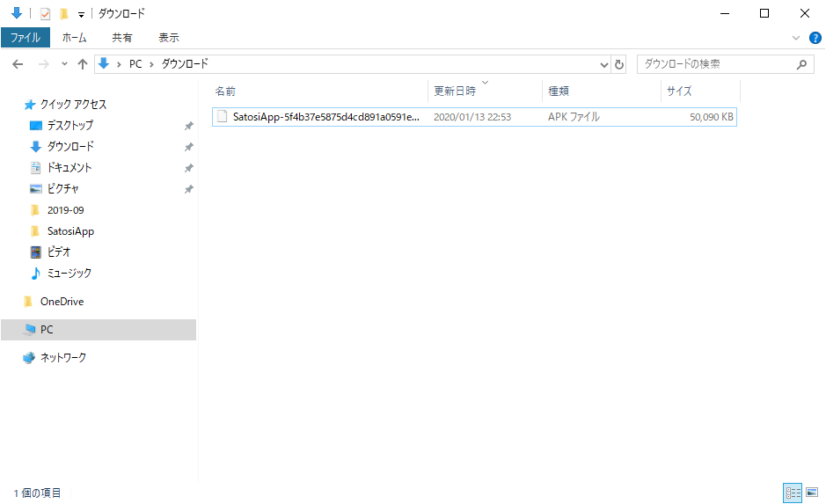Select the SatosiApp APK file name
826x504 pixels.
point(326,117)
